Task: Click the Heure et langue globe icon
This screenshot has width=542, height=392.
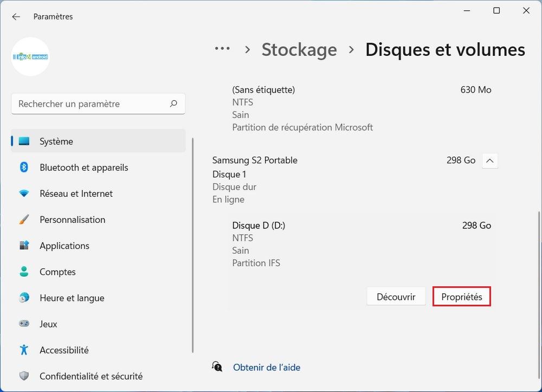Action: pos(24,298)
